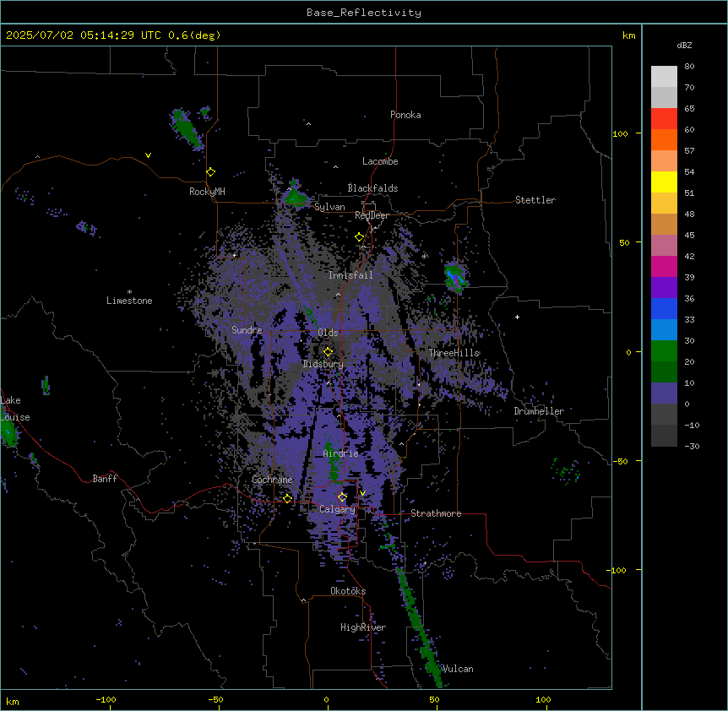This screenshot has width=728, height=711.
Task: Click the light grey 70-80 dBZ swatch
Action: click(664, 77)
